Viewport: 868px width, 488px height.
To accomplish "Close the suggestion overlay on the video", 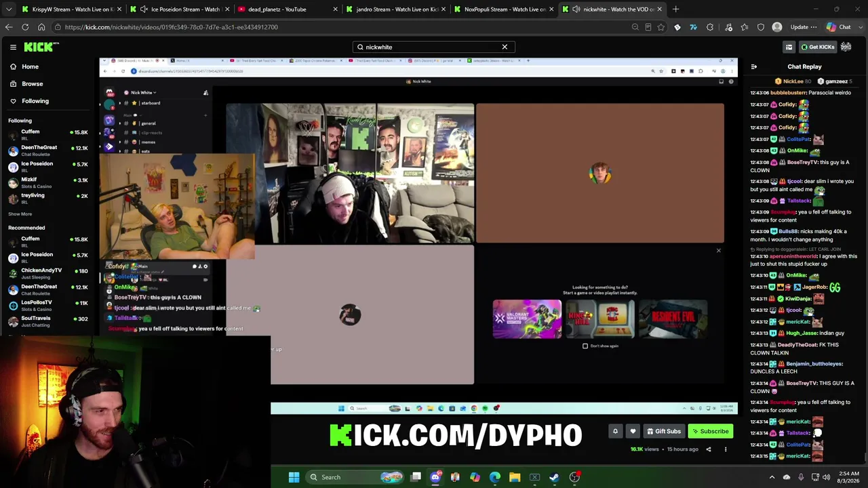I will click(x=719, y=251).
